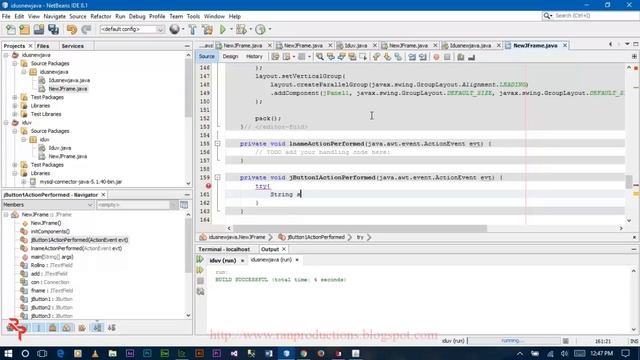Select Iduv.java in project tree
The height and width of the screenshot is (360, 640).
coord(60,148)
